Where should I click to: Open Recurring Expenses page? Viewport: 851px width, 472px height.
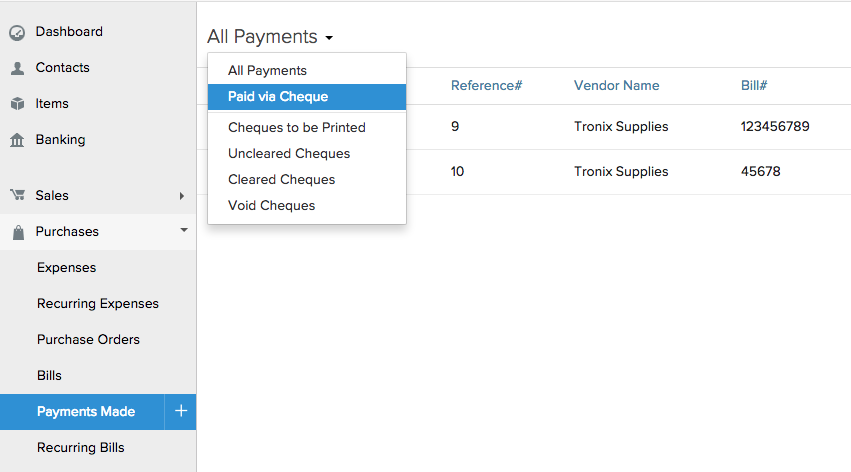click(x=98, y=304)
